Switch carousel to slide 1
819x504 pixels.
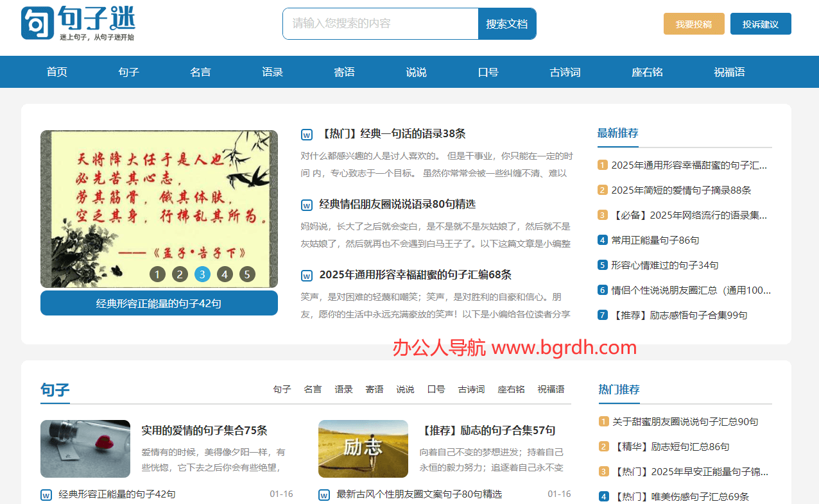click(157, 275)
